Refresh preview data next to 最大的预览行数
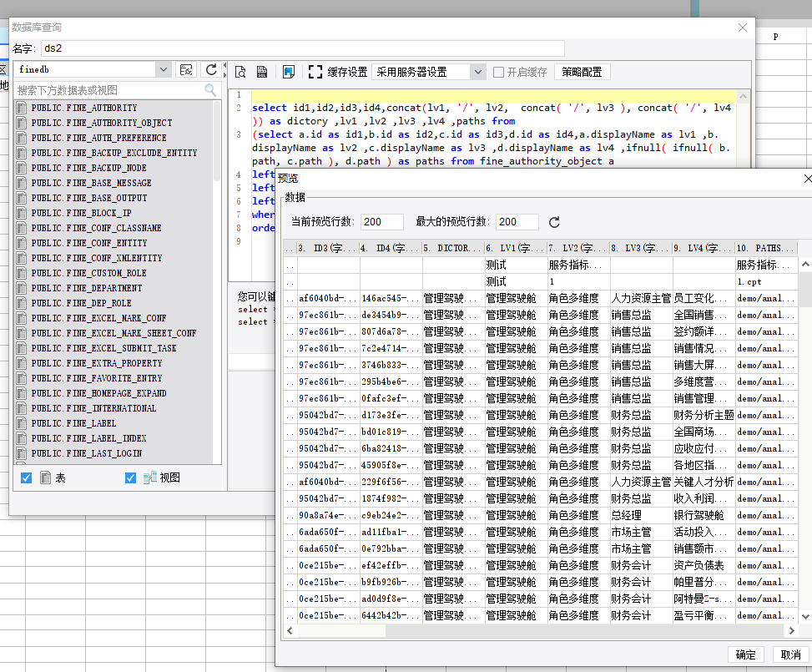Viewport: 812px width, 672px height. (x=554, y=222)
